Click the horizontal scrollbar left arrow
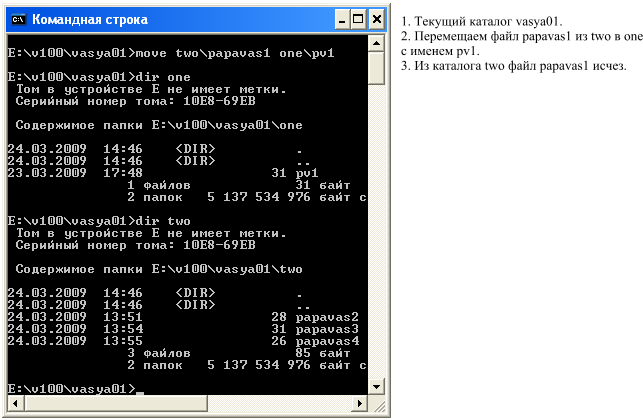 pos(16,403)
